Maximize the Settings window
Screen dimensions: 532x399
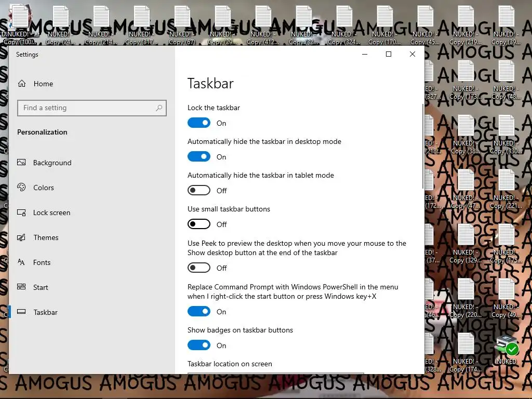coord(389,54)
